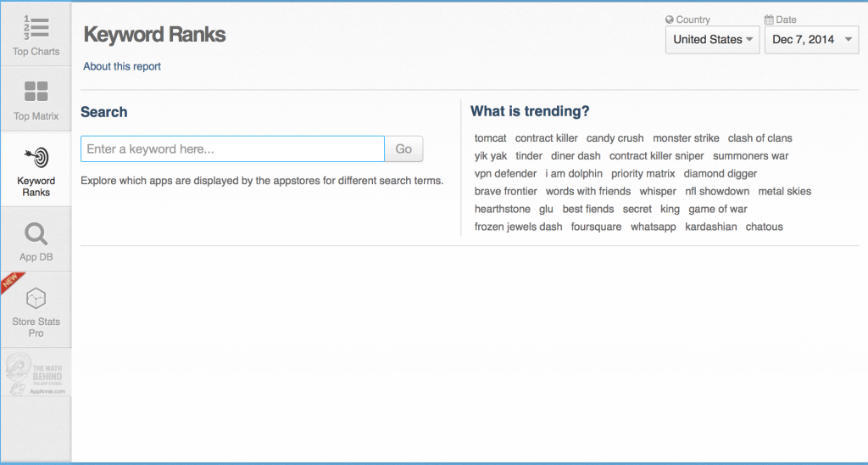Screen dimensions: 868x465
Task: Open the Top Matrix grid icon
Action: (x=36, y=92)
